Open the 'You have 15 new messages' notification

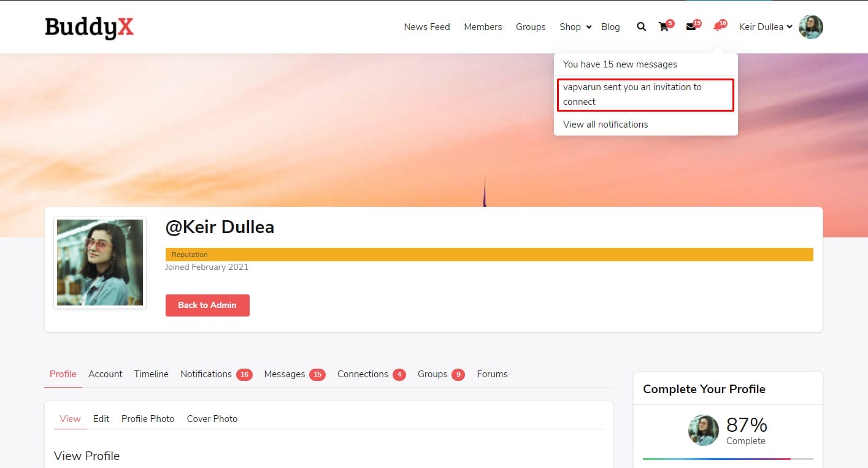620,64
